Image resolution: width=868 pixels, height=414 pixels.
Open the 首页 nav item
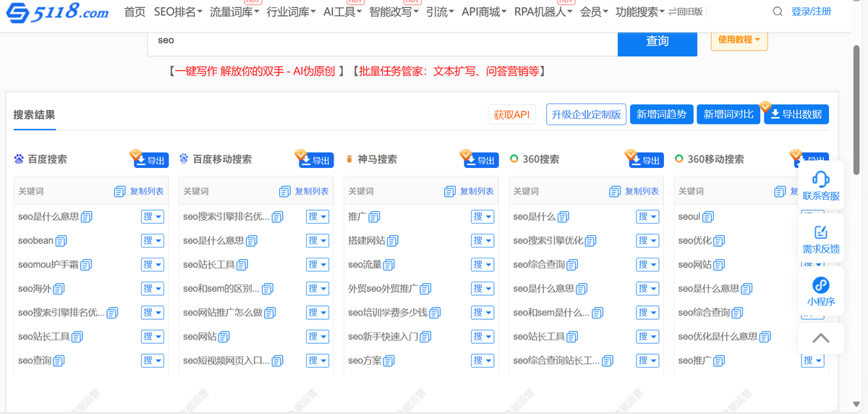tap(135, 12)
